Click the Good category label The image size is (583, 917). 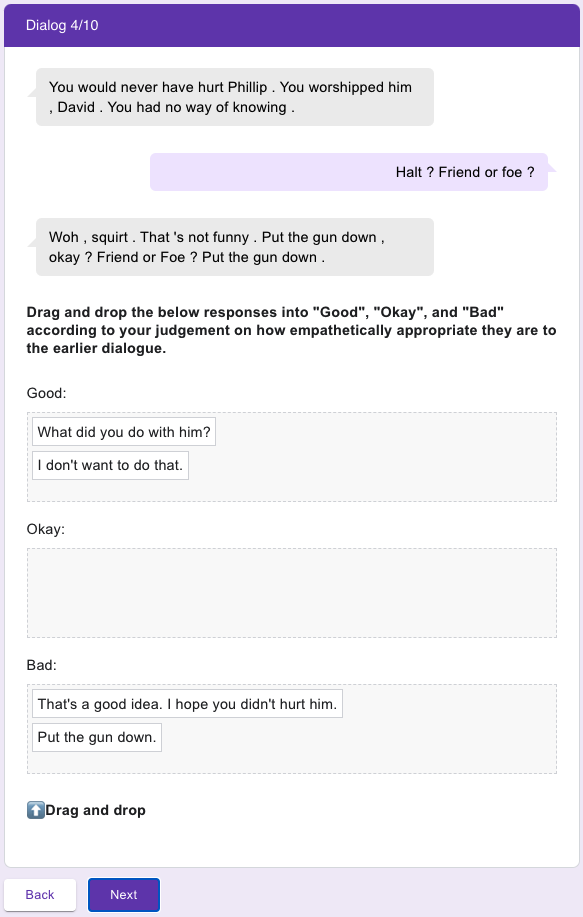point(46,393)
